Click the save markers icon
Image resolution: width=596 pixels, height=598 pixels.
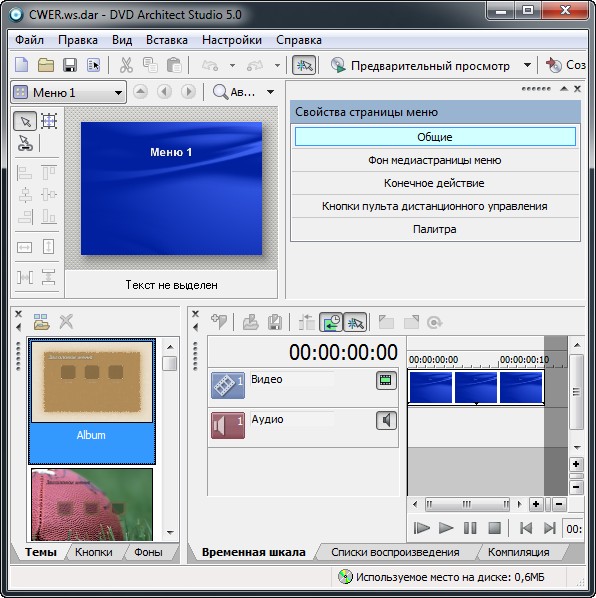point(275,322)
